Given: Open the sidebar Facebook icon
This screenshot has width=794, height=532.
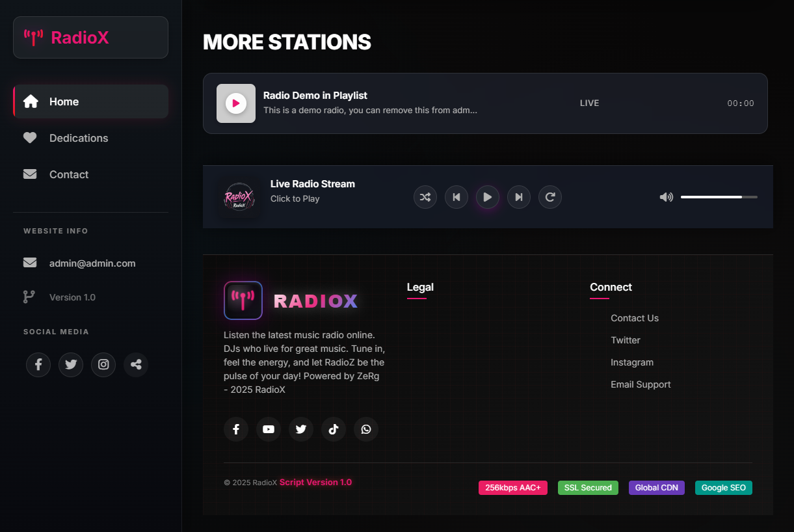Looking at the screenshot, I should (38, 365).
